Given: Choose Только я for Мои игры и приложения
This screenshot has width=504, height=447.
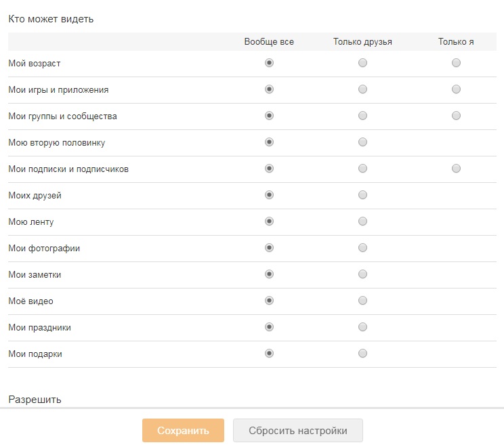Looking at the screenshot, I should click(x=456, y=89).
